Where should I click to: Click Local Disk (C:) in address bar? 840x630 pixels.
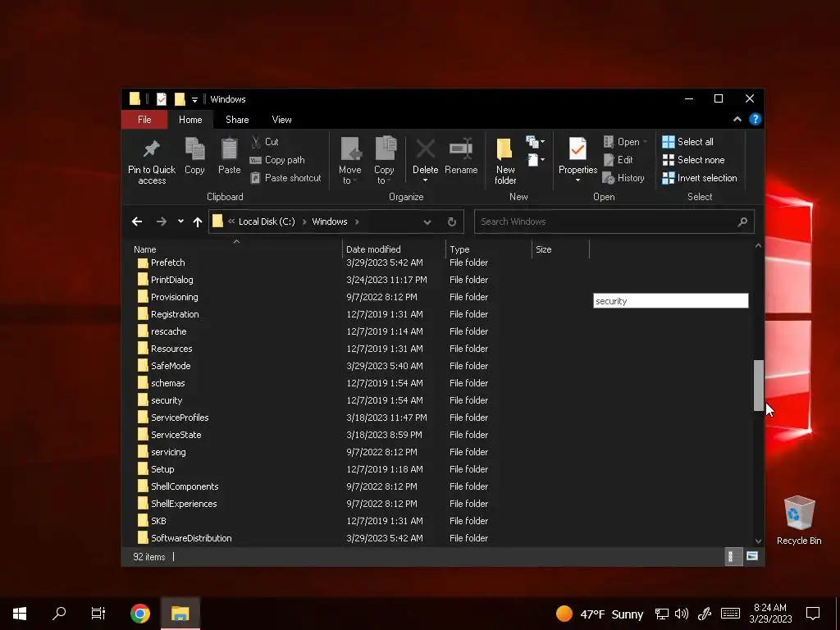pyautogui.click(x=267, y=221)
